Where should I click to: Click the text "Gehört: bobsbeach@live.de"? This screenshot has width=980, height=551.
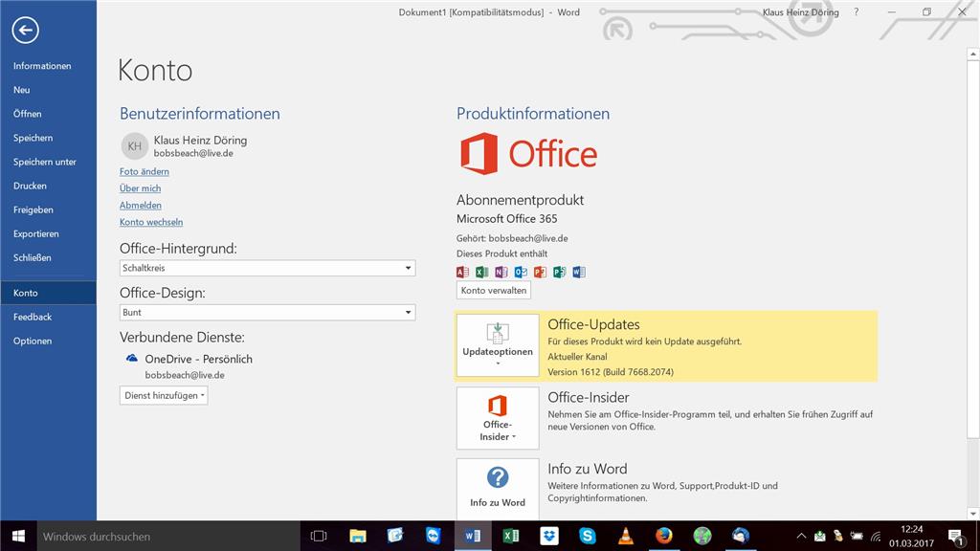click(x=512, y=238)
